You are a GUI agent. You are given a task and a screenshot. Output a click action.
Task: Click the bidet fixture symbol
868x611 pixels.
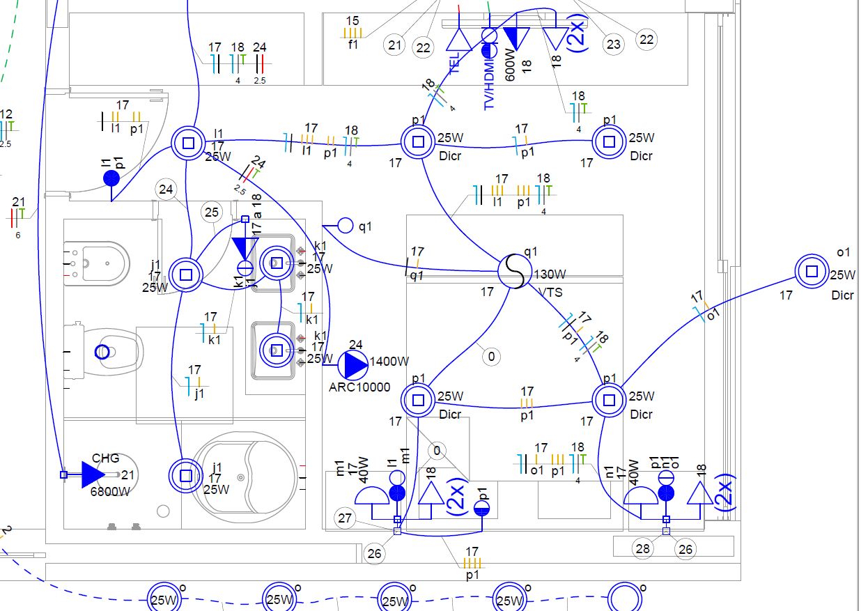[x=98, y=263]
